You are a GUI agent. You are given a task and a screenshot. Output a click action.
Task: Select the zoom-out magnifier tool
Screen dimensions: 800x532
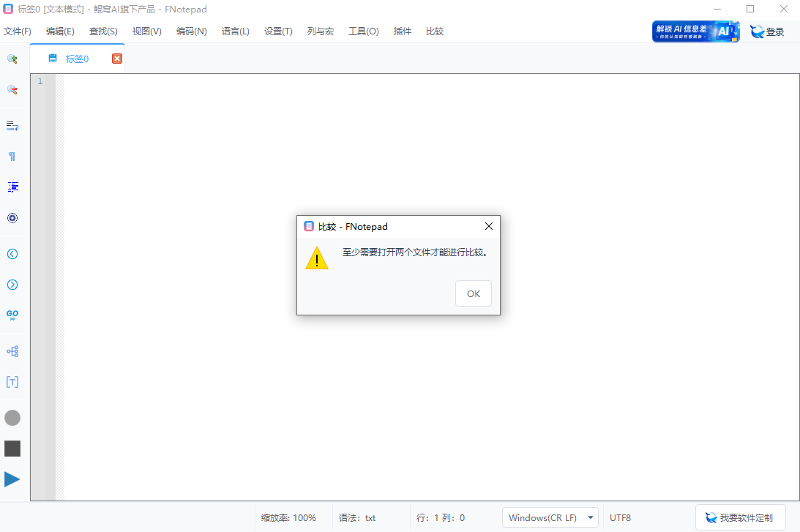coord(12,89)
